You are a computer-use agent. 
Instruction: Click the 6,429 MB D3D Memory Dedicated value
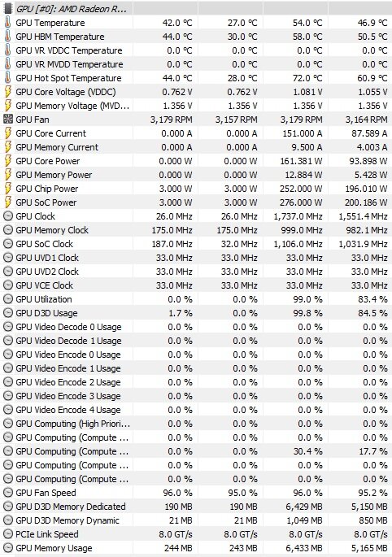tap(304, 507)
